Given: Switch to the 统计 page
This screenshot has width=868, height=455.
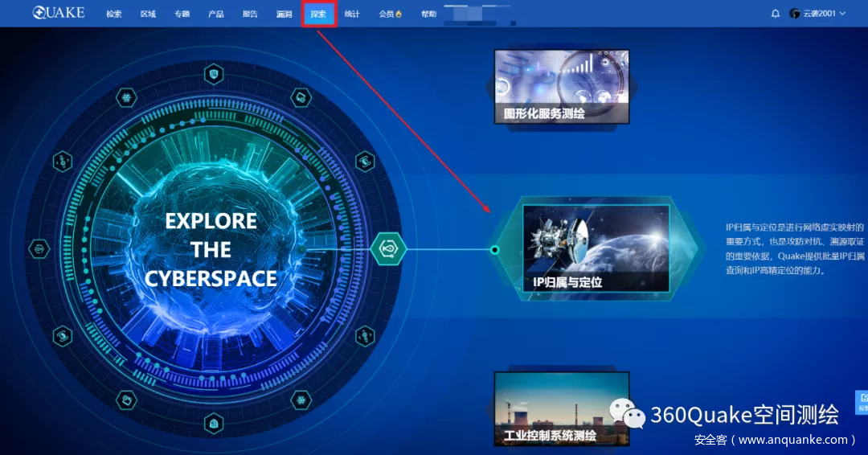Looking at the screenshot, I should [x=352, y=14].
